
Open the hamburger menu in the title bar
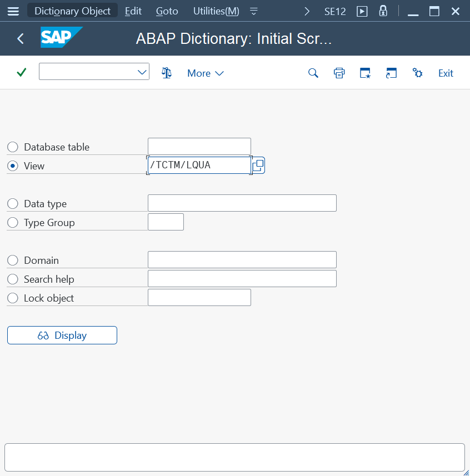tap(13, 11)
